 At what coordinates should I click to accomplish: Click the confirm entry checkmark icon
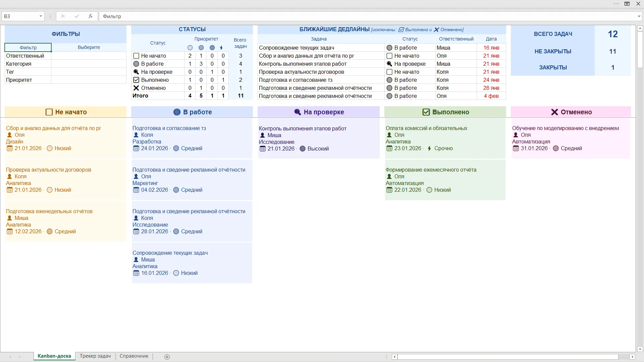(77, 16)
